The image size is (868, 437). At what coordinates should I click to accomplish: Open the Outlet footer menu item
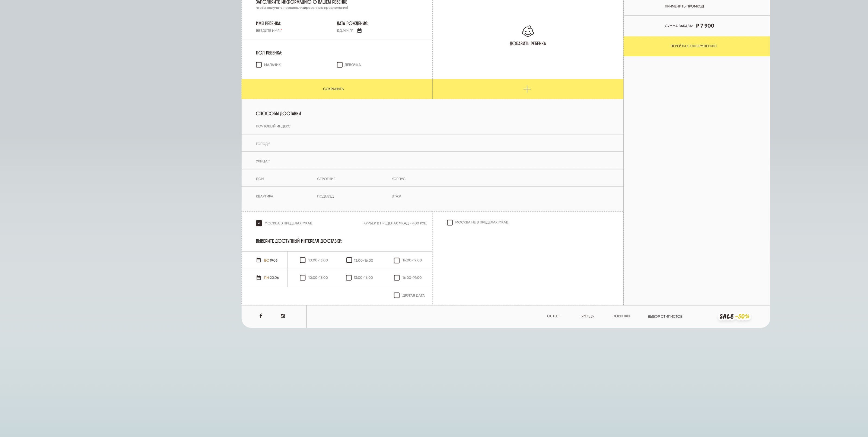tap(553, 316)
